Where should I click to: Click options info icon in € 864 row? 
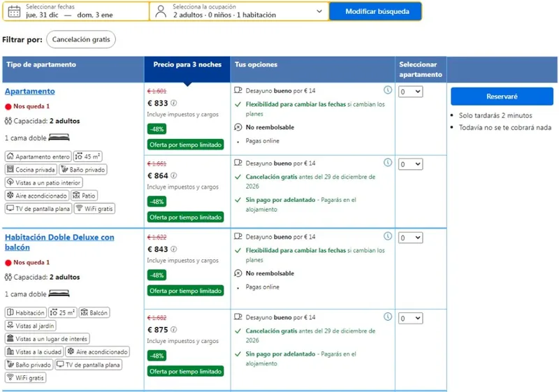coord(388,163)
